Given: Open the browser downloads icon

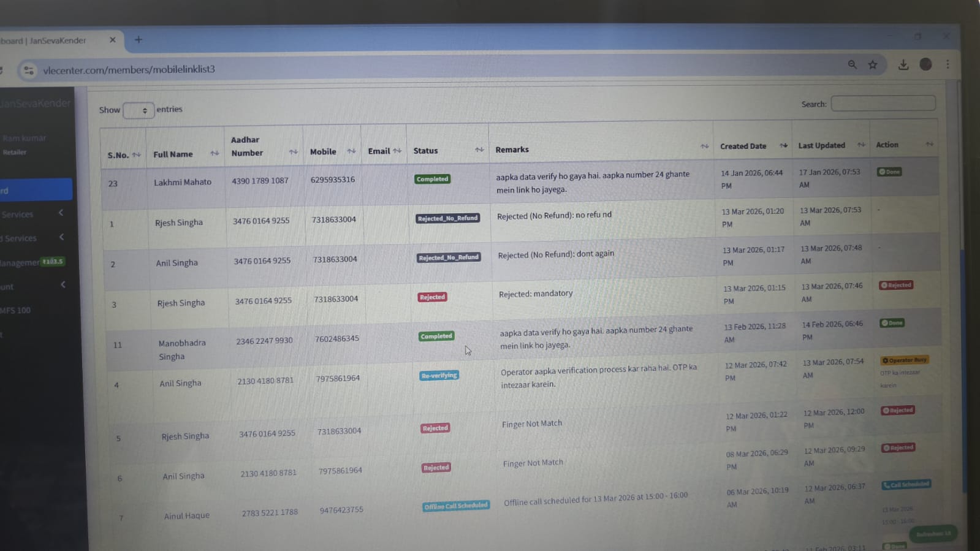Looking at the screenshot, I should [x=903, y=64].
